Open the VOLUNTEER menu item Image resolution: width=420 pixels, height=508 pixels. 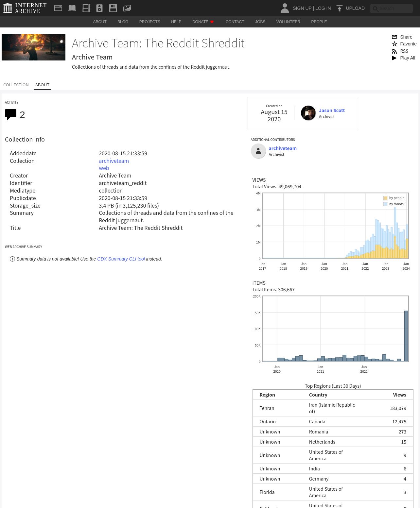point(288,22)
